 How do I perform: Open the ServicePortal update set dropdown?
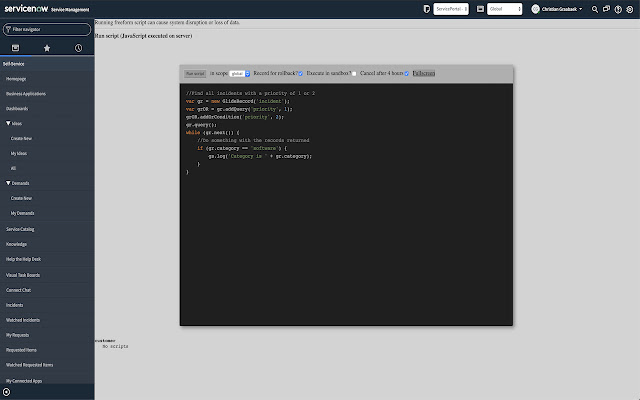pos(451,9)
